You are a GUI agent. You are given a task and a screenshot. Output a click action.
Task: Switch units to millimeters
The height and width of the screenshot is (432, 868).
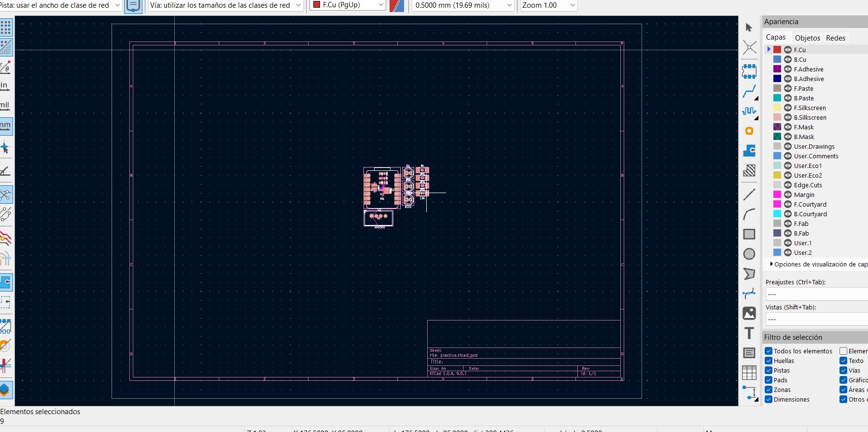[x=5, y=126]
